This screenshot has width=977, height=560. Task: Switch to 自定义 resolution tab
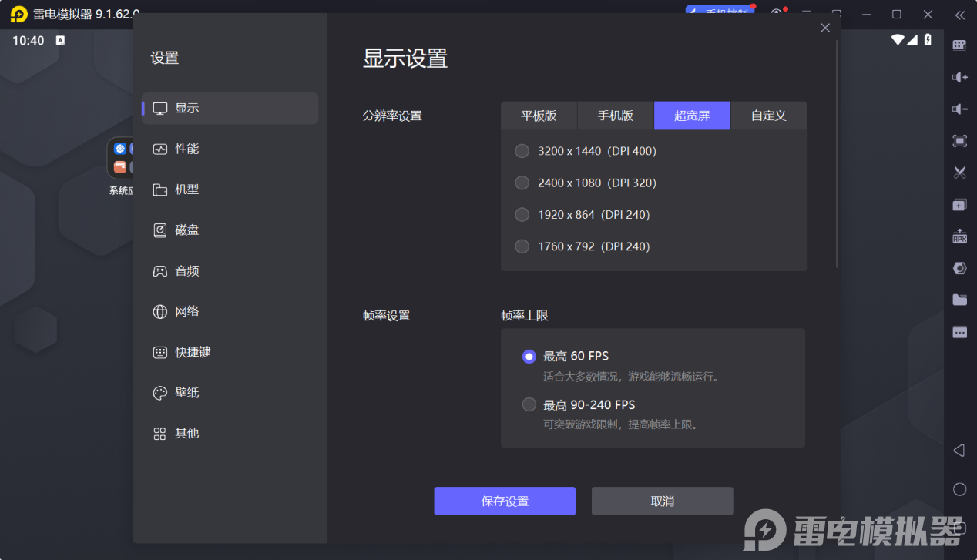tap(768, 116)
